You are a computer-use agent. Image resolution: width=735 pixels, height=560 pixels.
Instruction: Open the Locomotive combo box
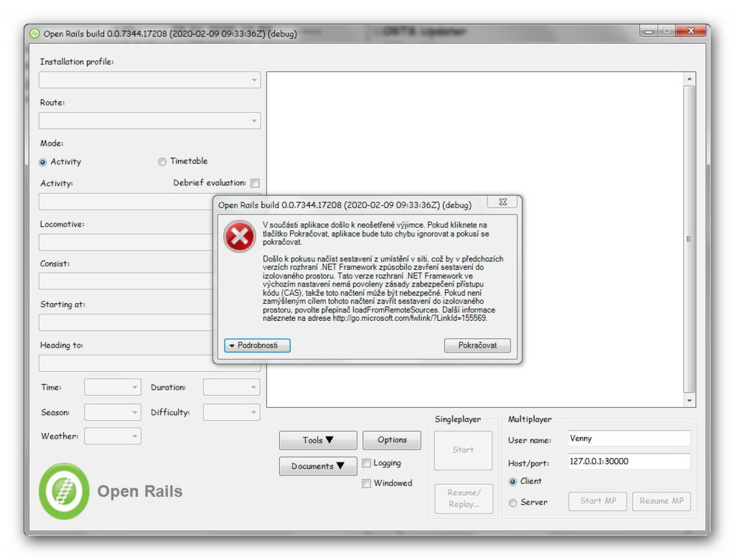pos(126,243)
